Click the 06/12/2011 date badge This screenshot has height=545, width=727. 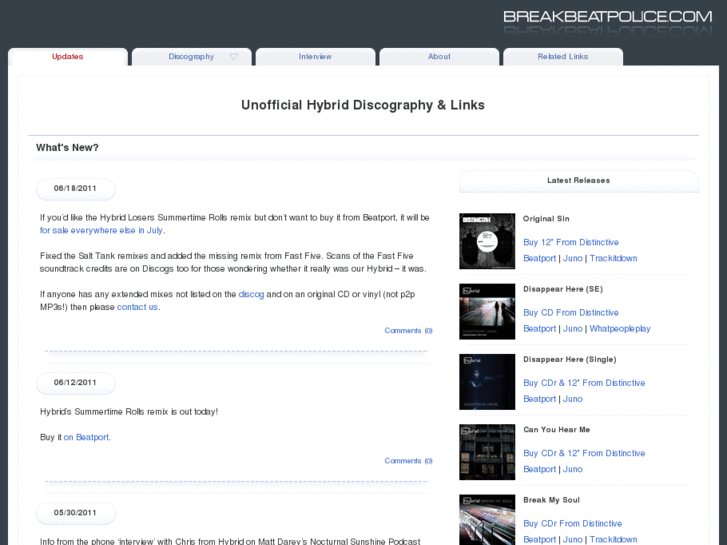point(76,383)
